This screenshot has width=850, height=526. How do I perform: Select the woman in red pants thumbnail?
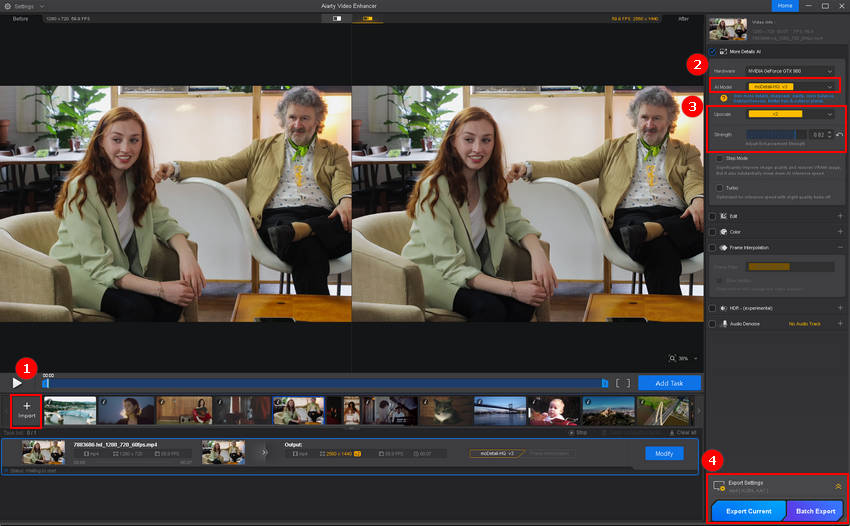pyautogui.click(x=184, y=410)
